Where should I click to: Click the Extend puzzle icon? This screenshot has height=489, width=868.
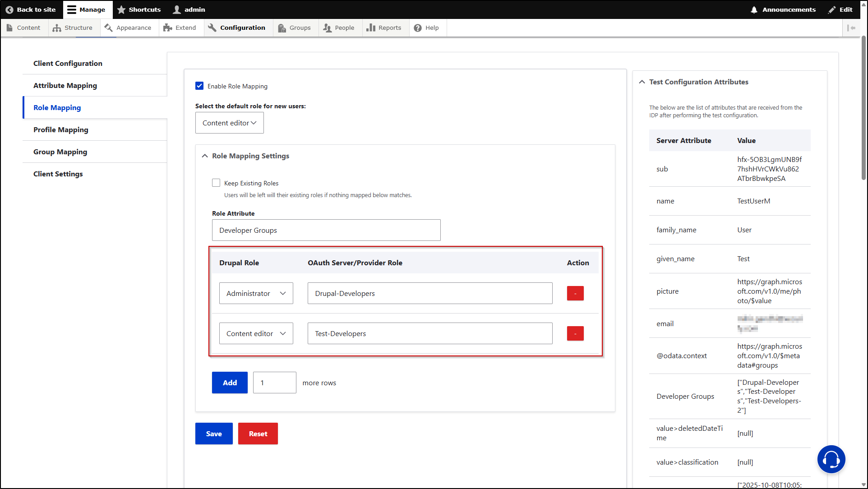167,28
